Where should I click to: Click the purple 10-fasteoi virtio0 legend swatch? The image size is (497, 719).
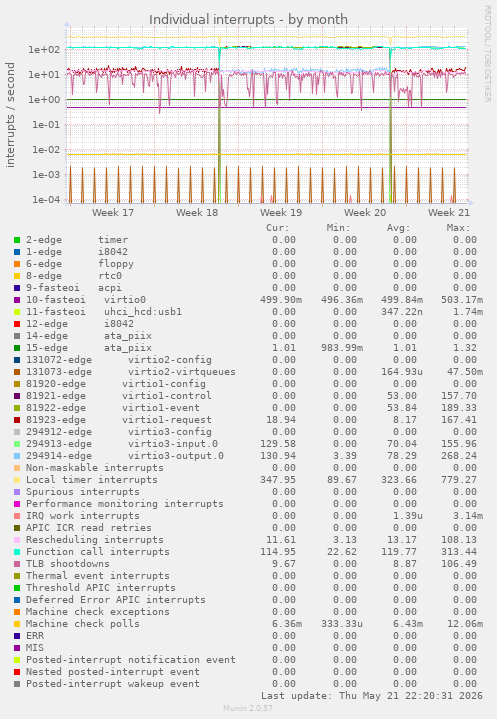click(17, 300)
